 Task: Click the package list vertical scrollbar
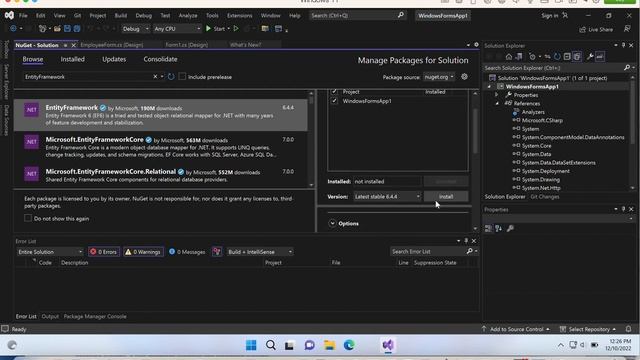coord(311,139)
